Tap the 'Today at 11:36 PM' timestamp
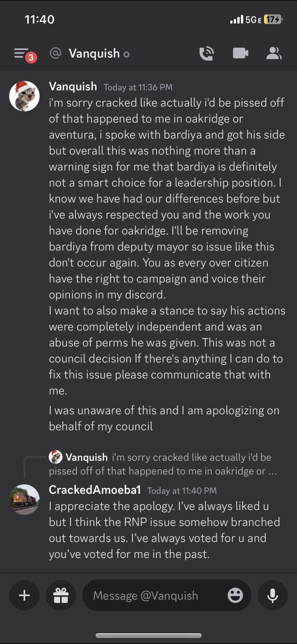The width and height of the screenshot is (297, 644). coord(138,87)
